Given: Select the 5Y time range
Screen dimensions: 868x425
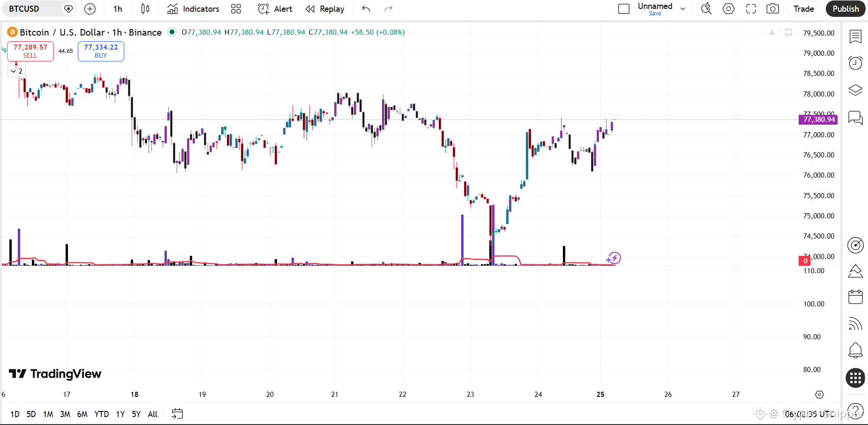Looking at the screenshot, I should [x=136, y=414].
